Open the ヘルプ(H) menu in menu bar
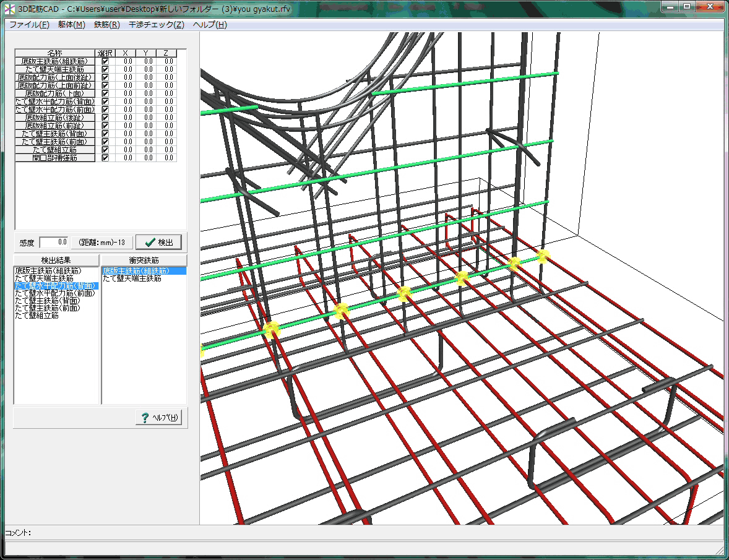 [210, 25]
